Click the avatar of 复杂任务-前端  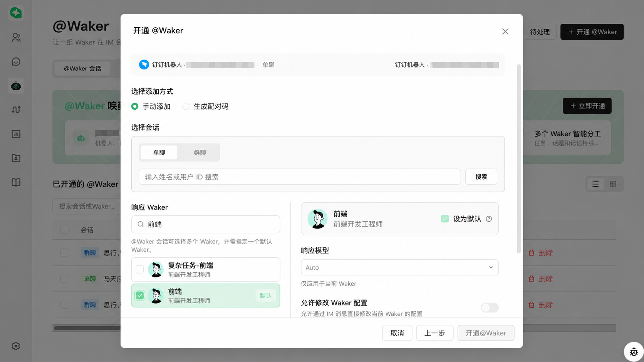(156, 270)
